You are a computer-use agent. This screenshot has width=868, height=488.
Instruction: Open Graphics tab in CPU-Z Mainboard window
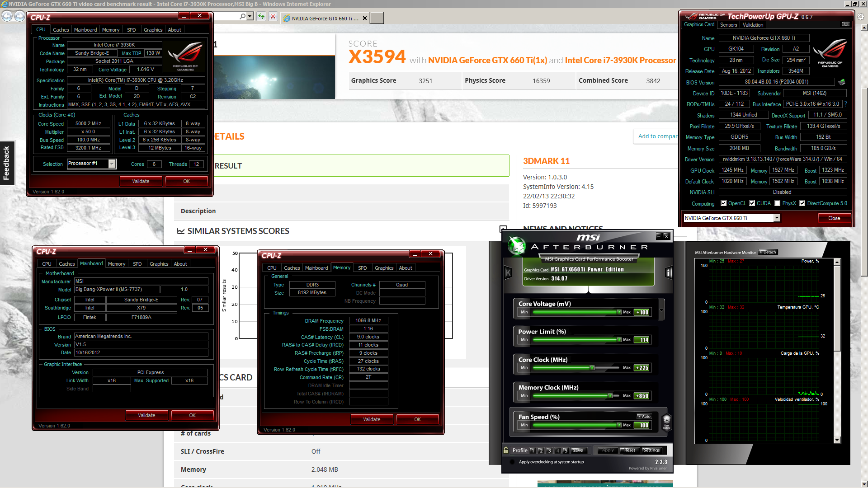pos(159,264)
